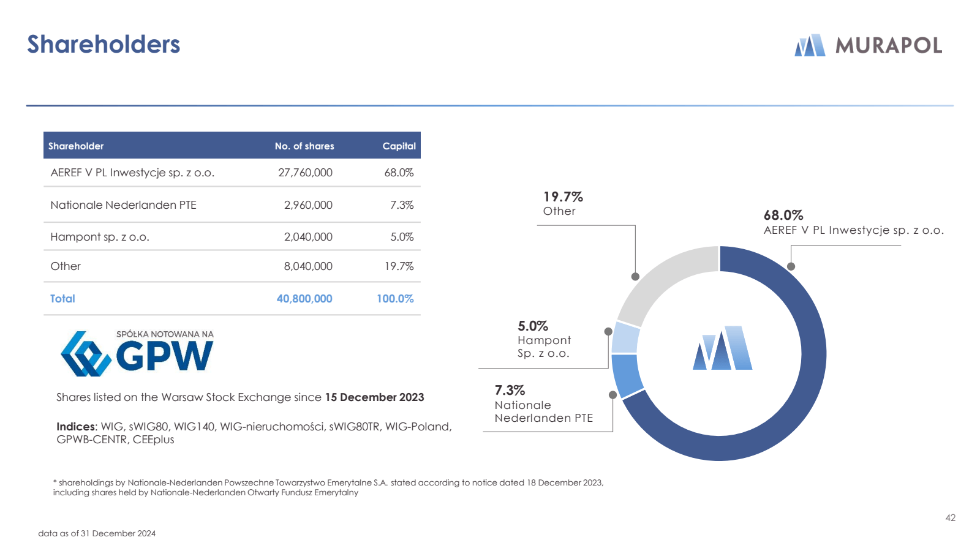The height and width of the screenshot is (551, 980).
Task: Click the "Shareholders" slide title
Action: [x=104, y=44]
